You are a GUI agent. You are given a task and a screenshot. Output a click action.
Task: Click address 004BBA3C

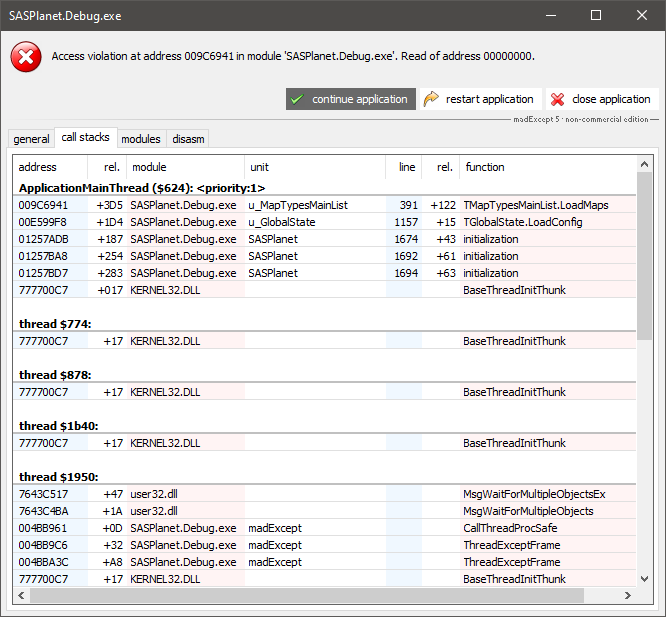coord(43,562)
